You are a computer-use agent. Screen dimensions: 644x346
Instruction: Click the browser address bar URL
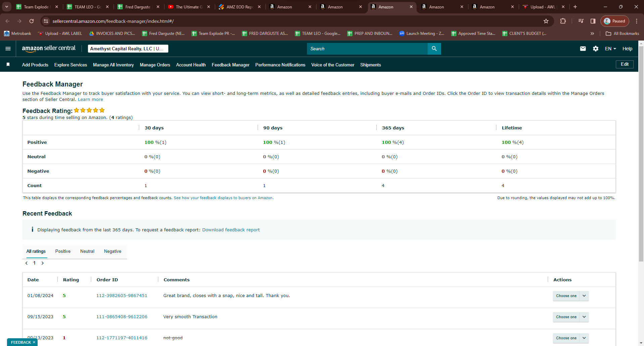coord(113,21)
